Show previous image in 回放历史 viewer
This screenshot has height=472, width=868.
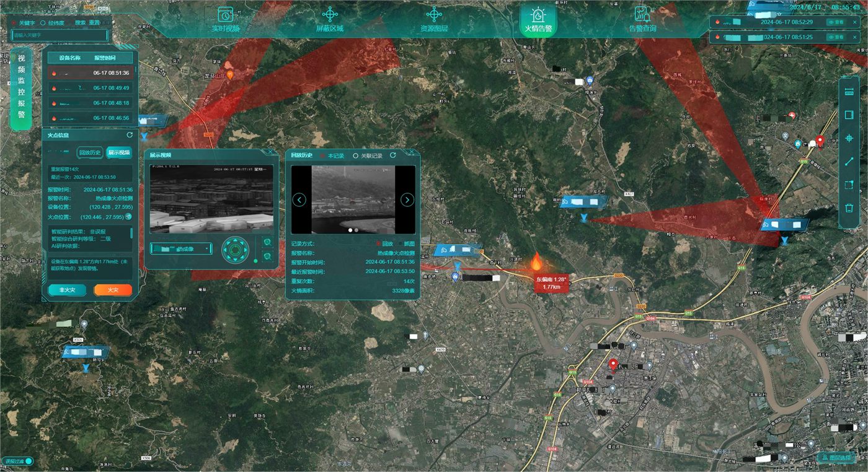tap(299, 199)
